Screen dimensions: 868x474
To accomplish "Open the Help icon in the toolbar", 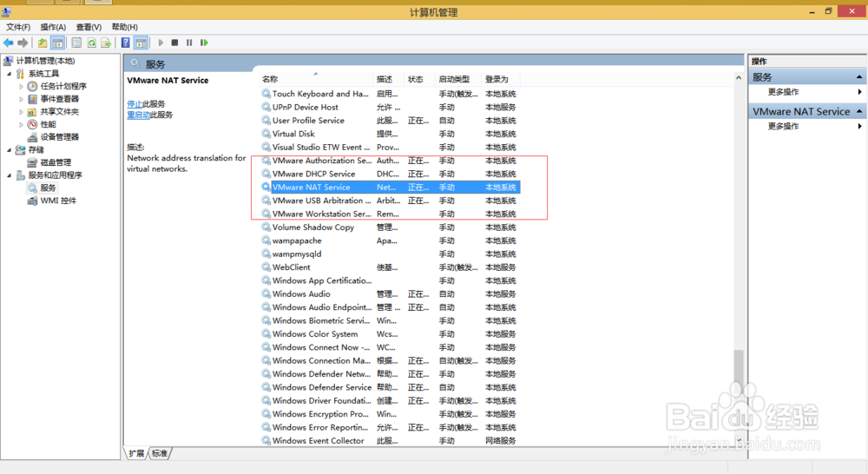I will tap(126, 43).
